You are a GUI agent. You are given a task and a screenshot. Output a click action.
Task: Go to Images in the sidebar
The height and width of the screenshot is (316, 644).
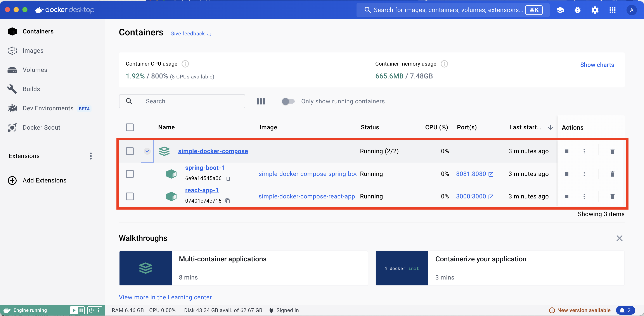33,51
